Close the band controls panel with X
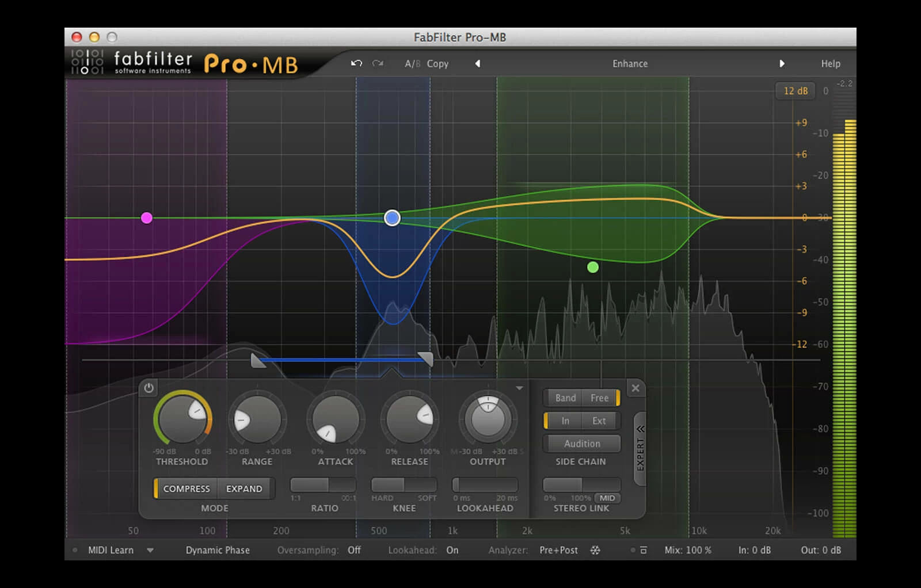This screenshot has width=921, height=588. pyautogui.click(x=635, y=388)
